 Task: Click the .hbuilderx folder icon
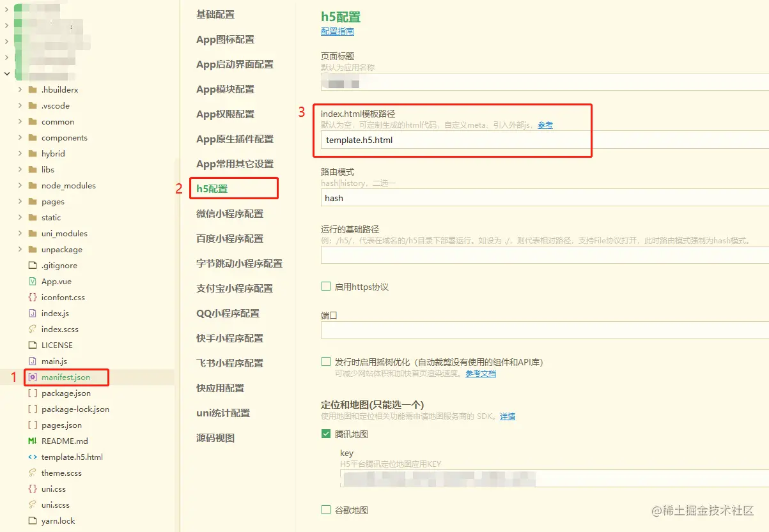33,90
